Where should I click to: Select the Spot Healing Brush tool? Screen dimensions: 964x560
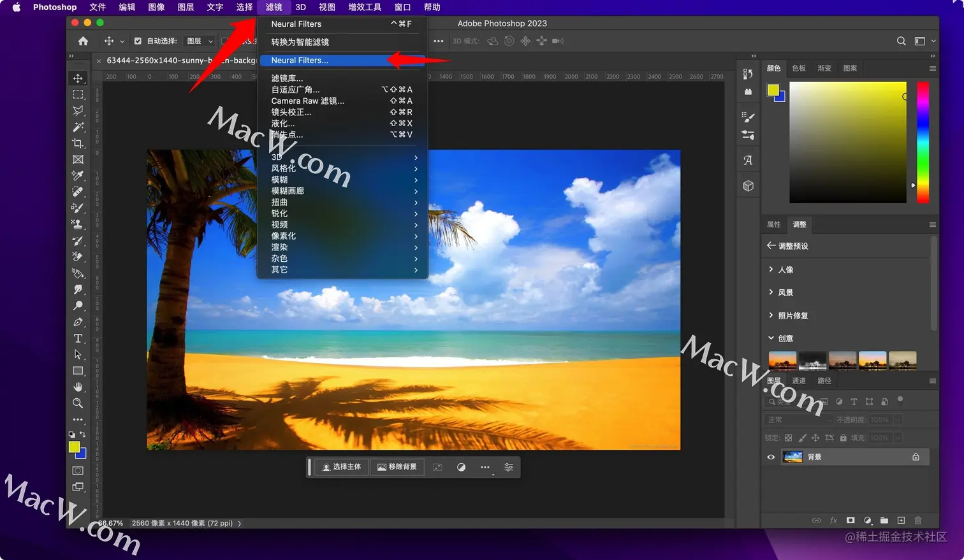click(78, 191)
